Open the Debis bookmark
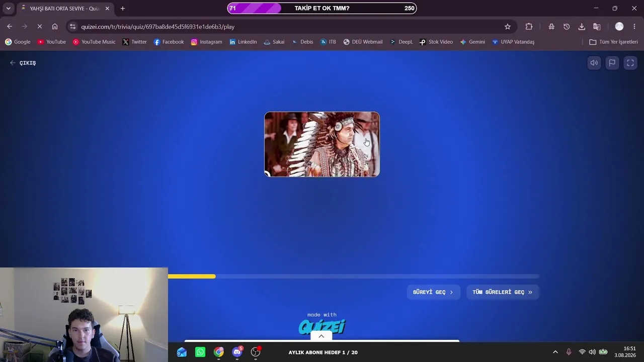Viewport: 644px width, 362px height. click(302, 42)
